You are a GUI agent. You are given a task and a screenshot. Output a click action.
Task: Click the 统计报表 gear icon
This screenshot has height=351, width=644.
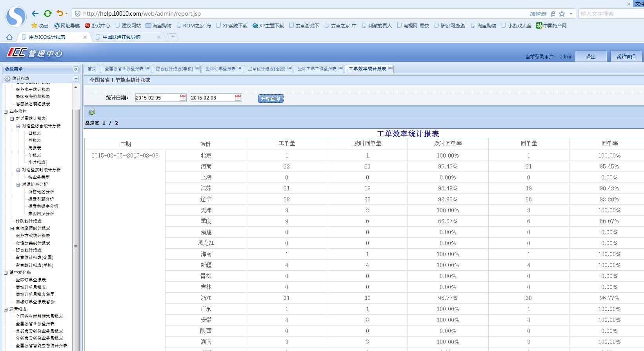tap(7, 78)
